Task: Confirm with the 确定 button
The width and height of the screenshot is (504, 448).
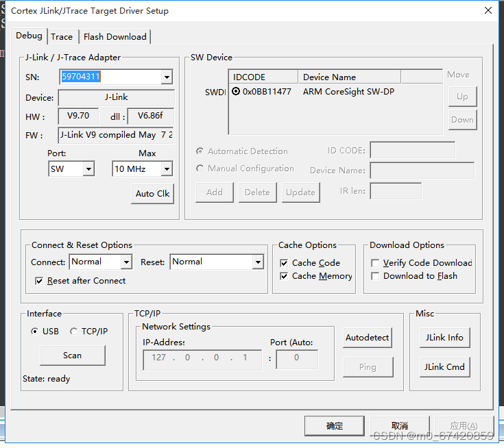Action: coord(335,426)
